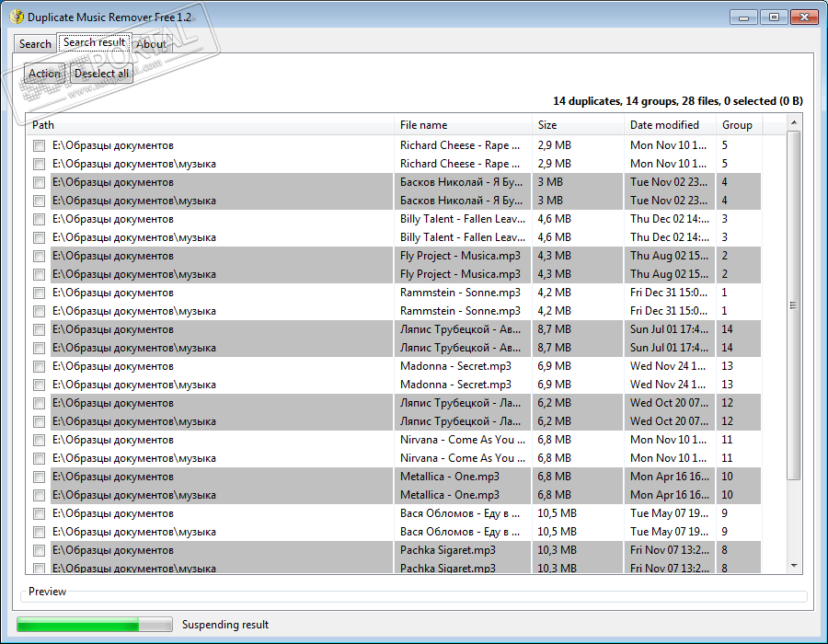
Task: Check the first Richard Cheese row checkbox
Action: (x=39, y=145)
